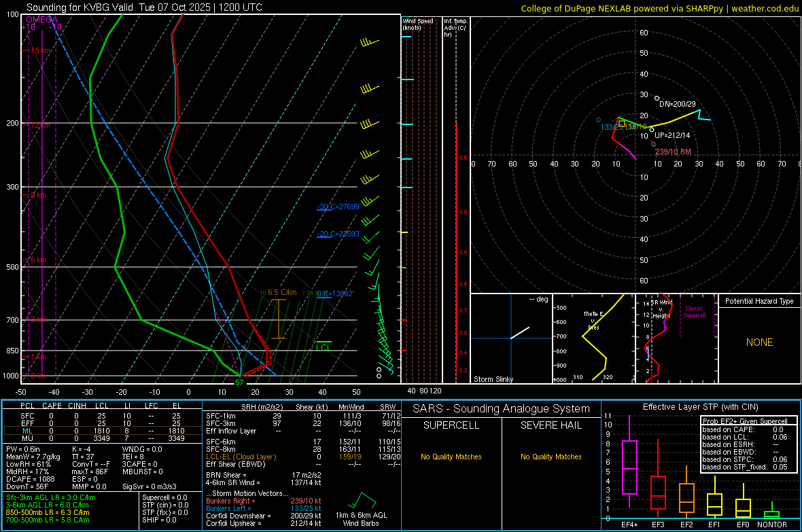Click the 'Storm Slinky' label
This screenshot has width=802, height=532.
point(493,379)
